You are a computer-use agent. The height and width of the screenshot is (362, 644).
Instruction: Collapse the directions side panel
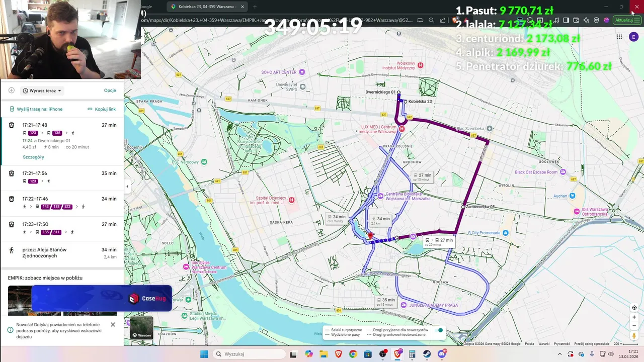click(127, 187)
